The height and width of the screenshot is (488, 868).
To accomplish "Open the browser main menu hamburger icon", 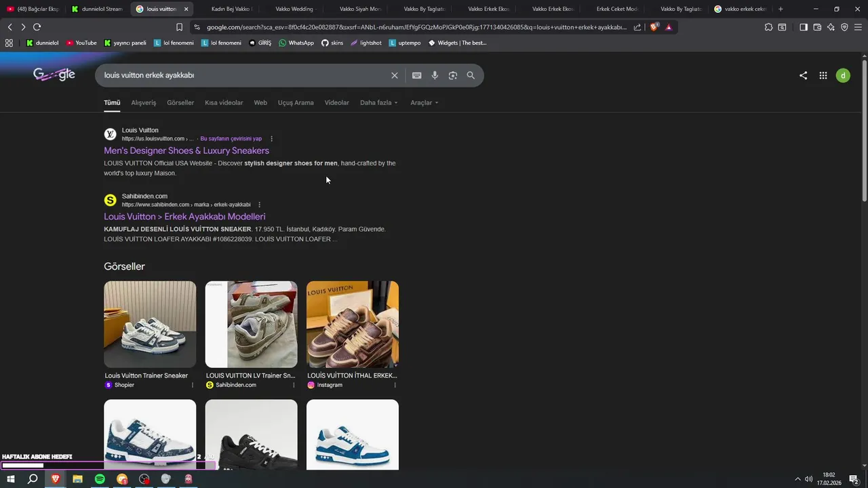I will [858, 27].
